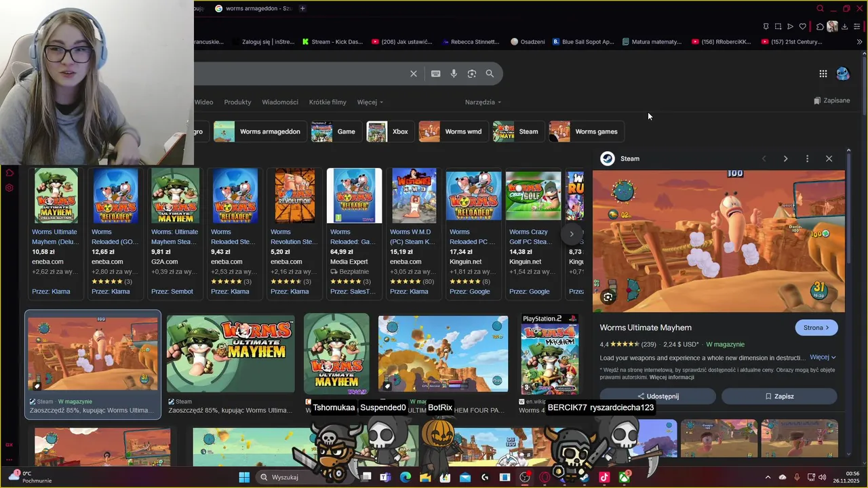Click the magnifying glass search button

click(490, 74)
